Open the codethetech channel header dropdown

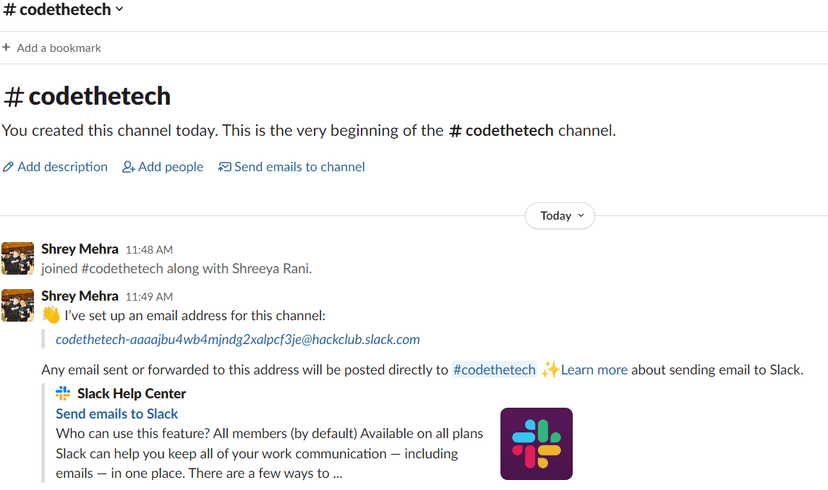pos(63,10)
